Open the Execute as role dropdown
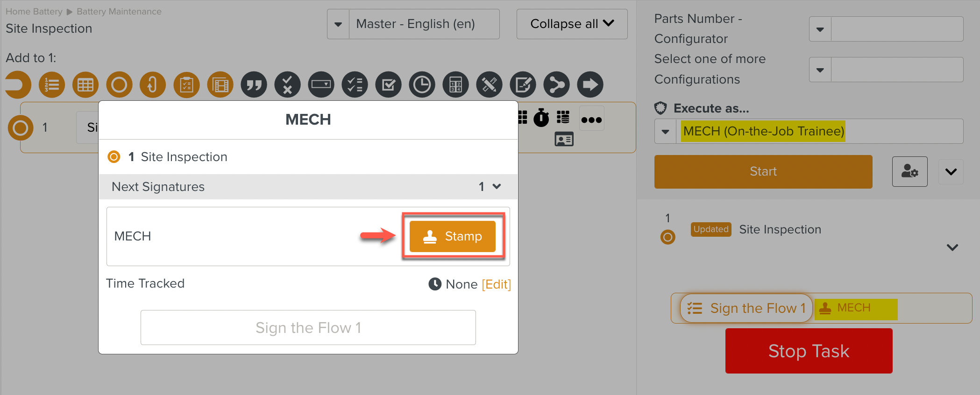The width and height of the screenshot is (980, 395). click(665, 132)
